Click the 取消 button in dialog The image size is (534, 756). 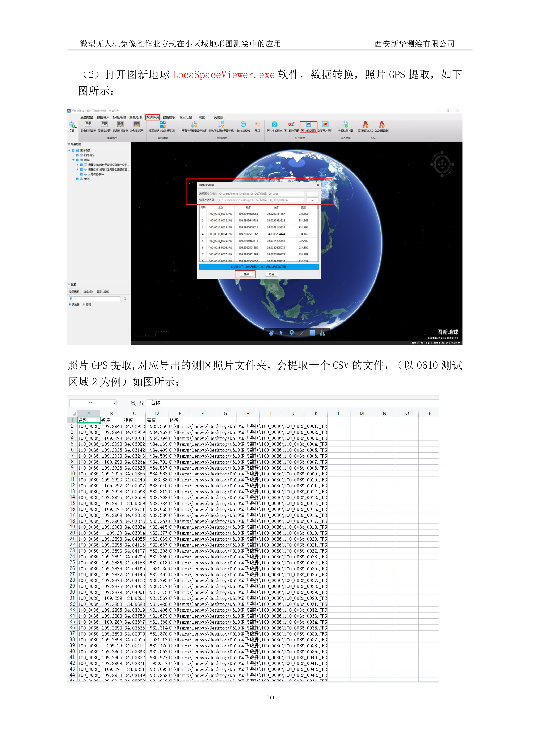271,274
